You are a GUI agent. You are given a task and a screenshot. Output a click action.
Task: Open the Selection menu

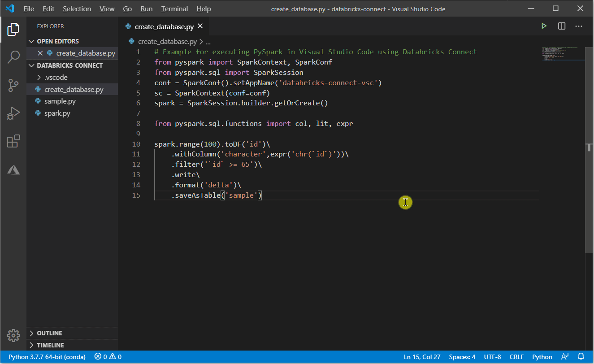tap(77, 9)
